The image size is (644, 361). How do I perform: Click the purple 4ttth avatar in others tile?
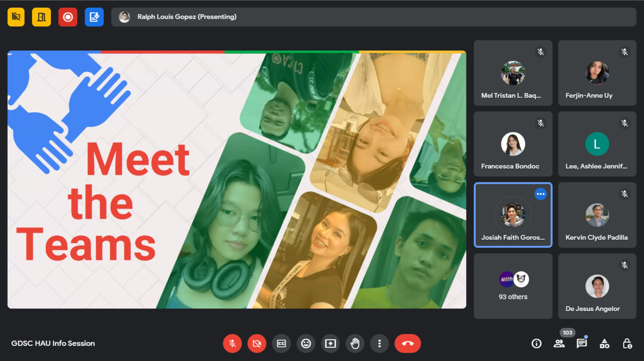coord(506,279)
